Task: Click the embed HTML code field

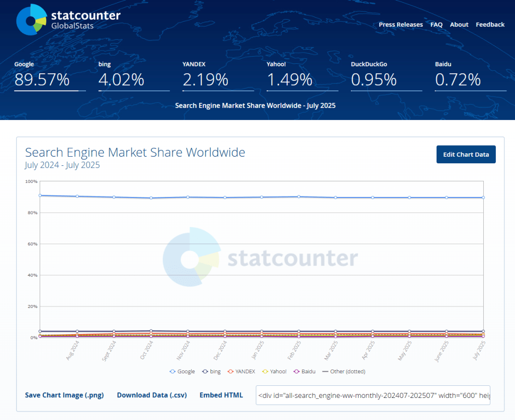Action: pyautogui.click(x=373, y=395)
